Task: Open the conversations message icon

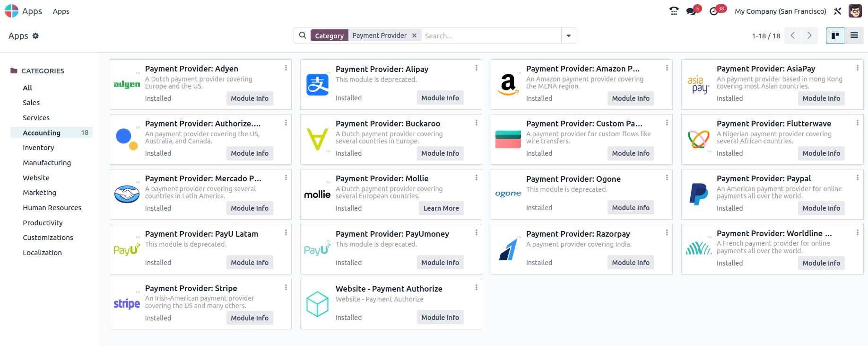Action: pyautogui.click(x=691, y=11)
